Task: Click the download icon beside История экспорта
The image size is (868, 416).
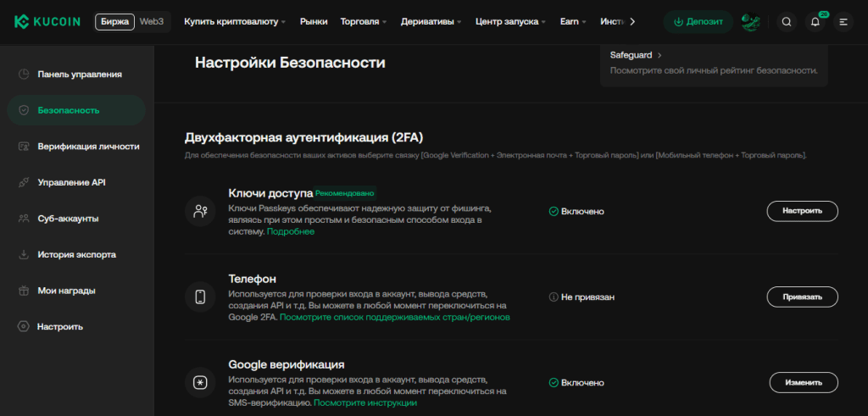Action: 23,255
